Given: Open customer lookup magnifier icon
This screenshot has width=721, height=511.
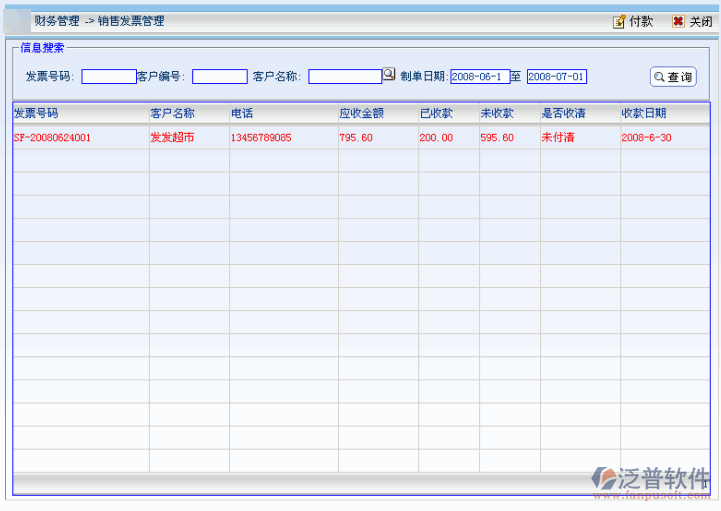Looking at the screenshot, I should (x=389, y=75).
